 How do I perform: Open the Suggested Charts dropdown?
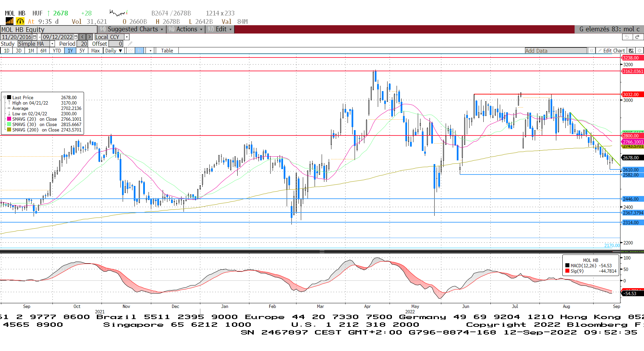coord(132,29)
